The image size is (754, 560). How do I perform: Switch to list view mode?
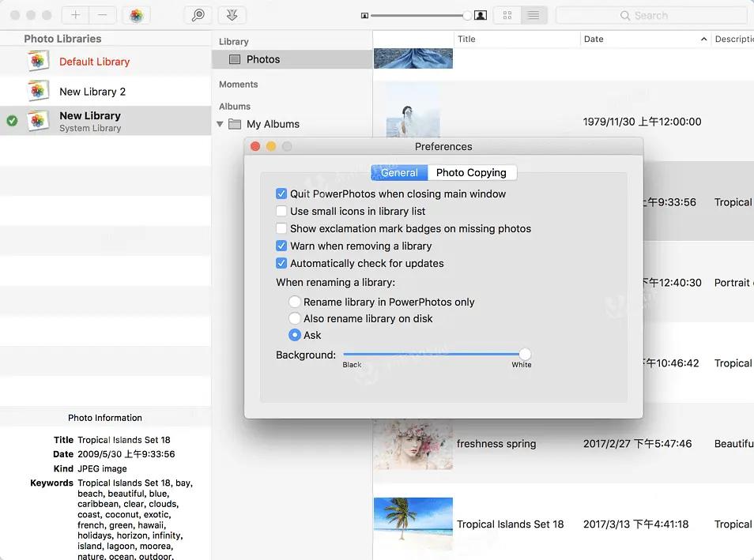[533, 15]
